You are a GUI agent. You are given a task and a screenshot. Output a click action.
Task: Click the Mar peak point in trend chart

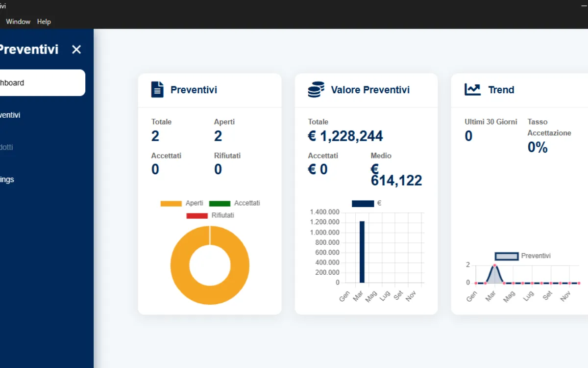(x=494, y=265)
